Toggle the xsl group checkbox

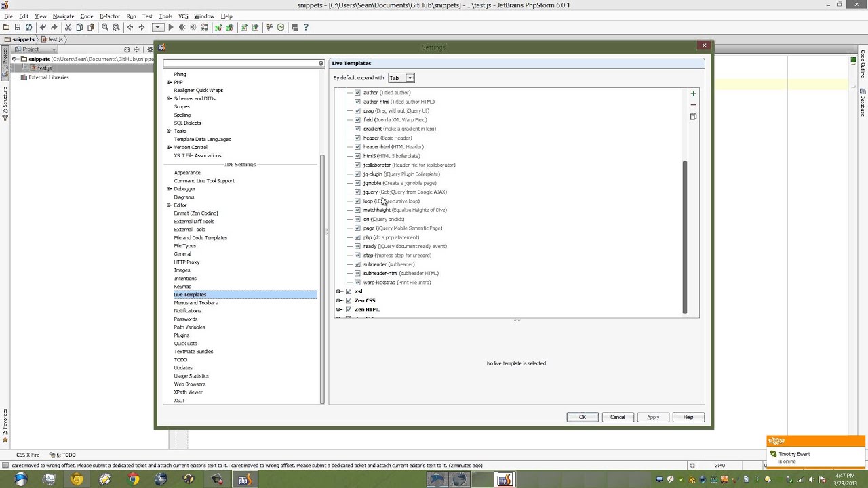pyautogui.click(x=349, y=291)
